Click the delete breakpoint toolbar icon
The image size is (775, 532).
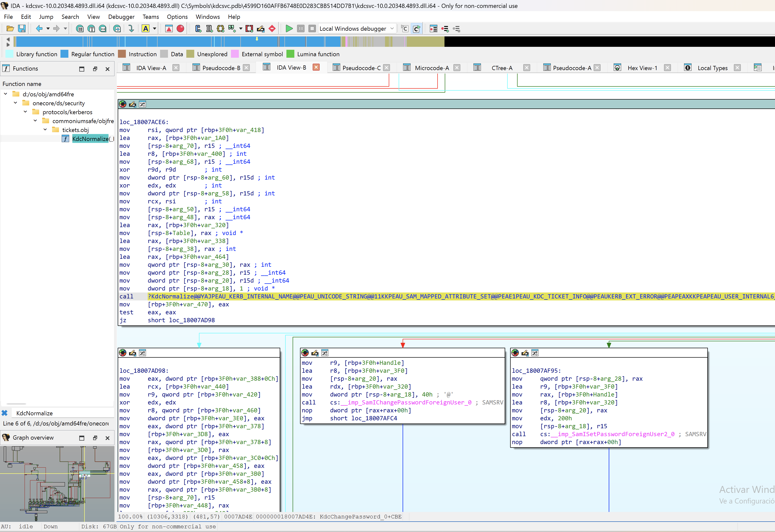tap(457, 29)
